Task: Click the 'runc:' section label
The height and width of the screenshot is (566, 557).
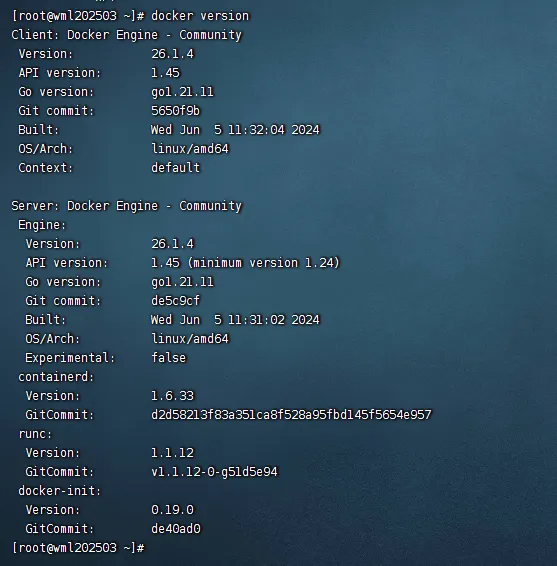Action: [x=35, y=434]
